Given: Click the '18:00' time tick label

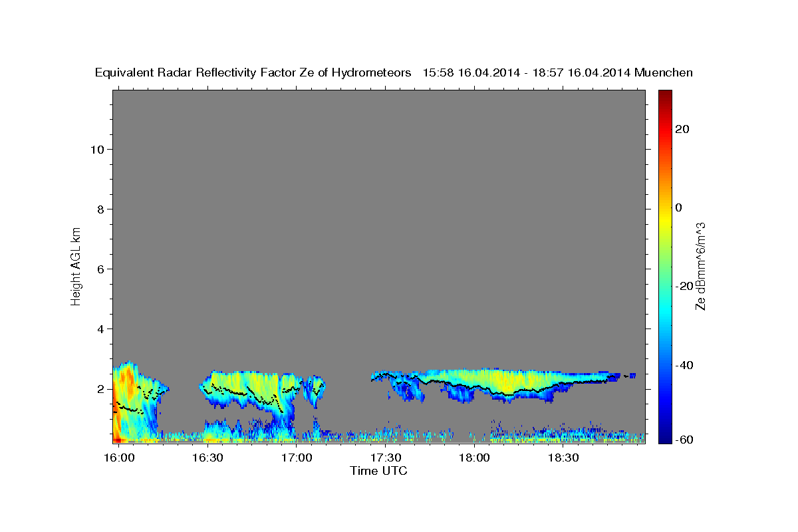Looking at the screenshot, I should (x=475, y=458).
